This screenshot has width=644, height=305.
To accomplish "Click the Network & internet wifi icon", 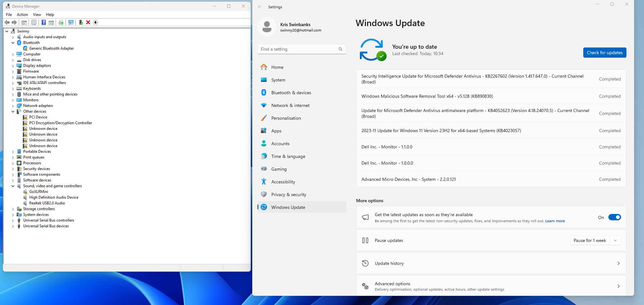I will click(264, 105).
